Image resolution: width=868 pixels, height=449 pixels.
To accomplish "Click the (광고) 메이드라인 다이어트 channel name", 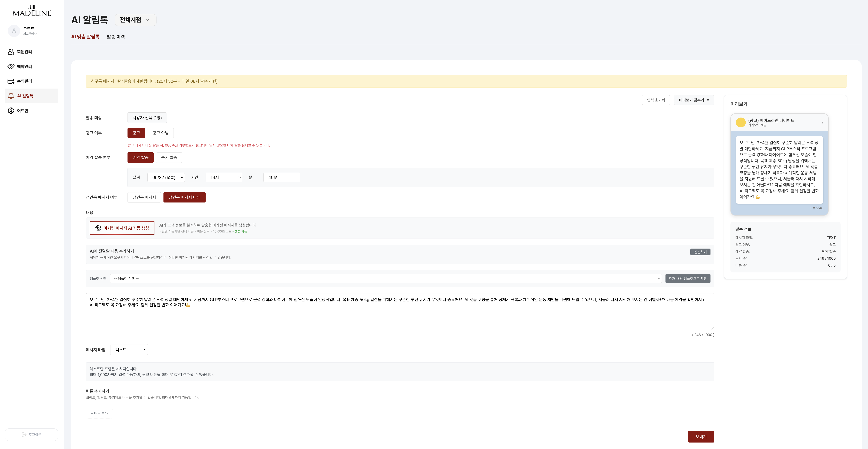I will (771, 120).
